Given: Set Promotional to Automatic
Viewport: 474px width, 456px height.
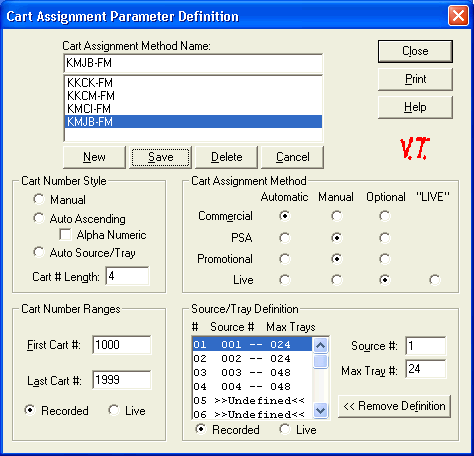Looking at the screenshot, I should pyautogui.click(x=285, y=259).
